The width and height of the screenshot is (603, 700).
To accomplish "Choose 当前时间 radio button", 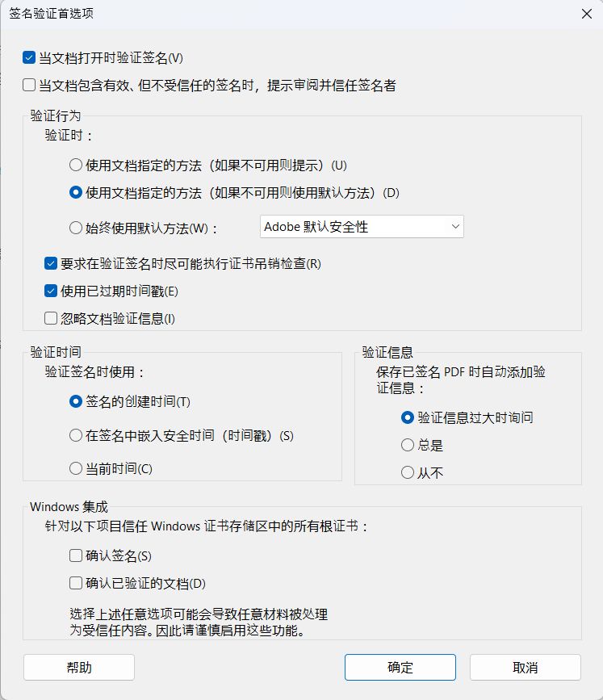I will pos(76,469).
